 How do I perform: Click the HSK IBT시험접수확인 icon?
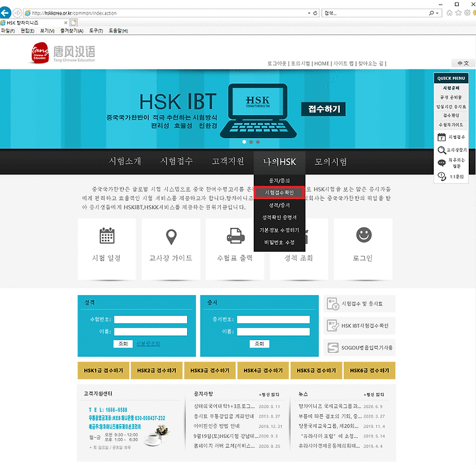[333, 326]
